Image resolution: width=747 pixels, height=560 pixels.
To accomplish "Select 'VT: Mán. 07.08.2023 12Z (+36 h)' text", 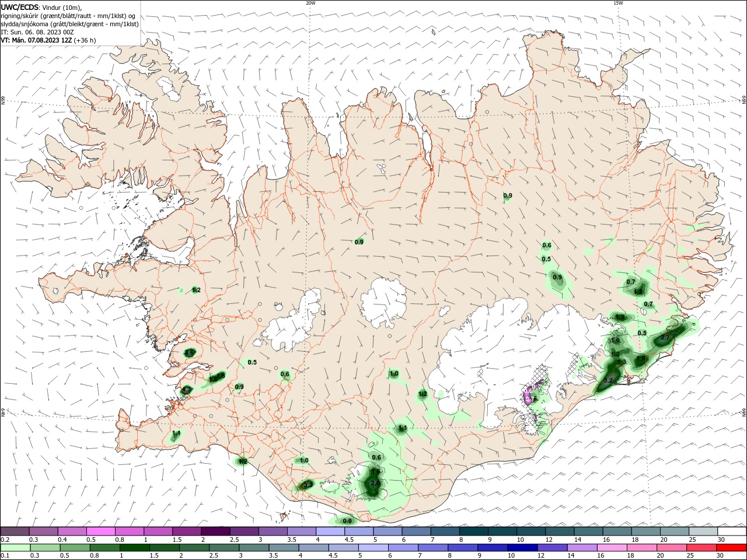I will tap(48, 40).
